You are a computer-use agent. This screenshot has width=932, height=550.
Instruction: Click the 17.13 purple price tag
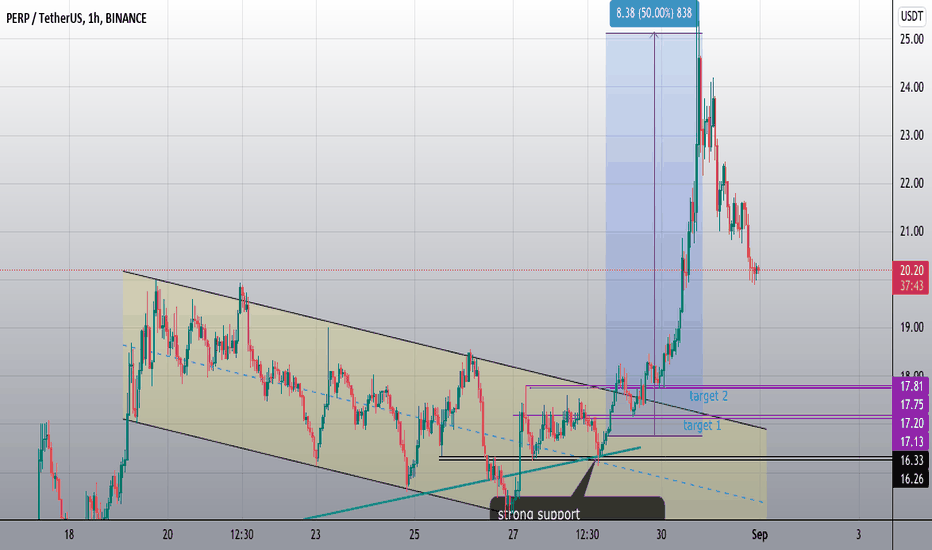(912, 441)
